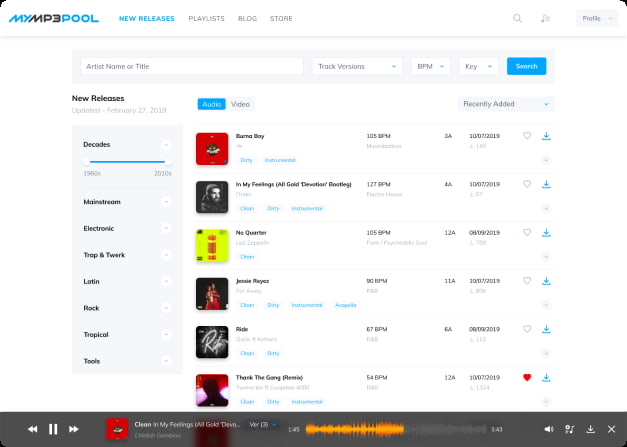Screen dimensions: 627x447
Task: Rewind to the previous track in player
Action: (x=32, y=429)
